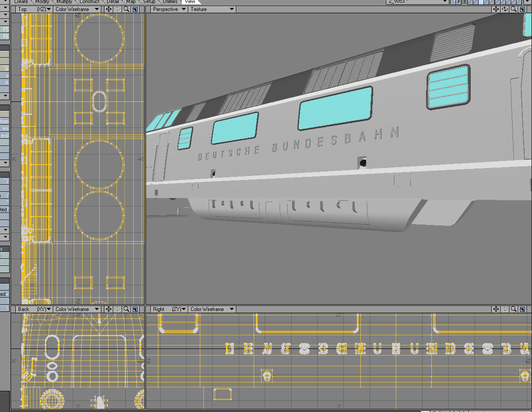The height and width of the screenshot is (412, 532).
Task: Click the rotate icon in Top viewport
Action: tap(117, 9)
